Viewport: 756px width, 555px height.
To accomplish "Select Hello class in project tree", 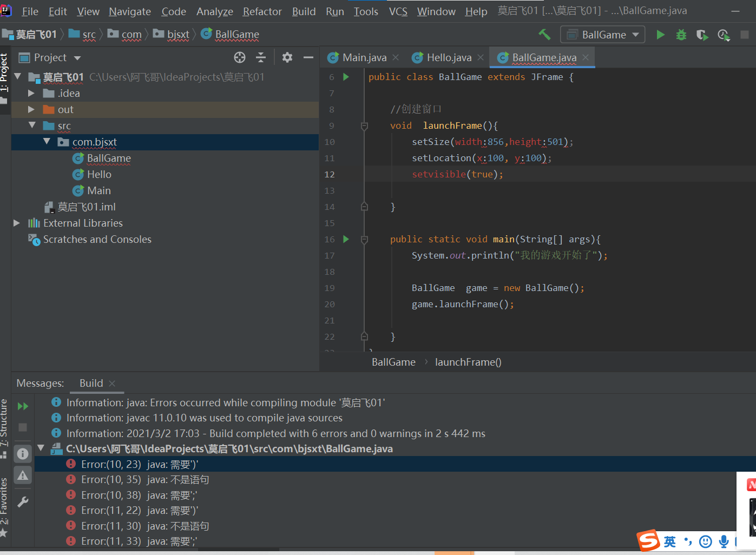I will (99, 174).
